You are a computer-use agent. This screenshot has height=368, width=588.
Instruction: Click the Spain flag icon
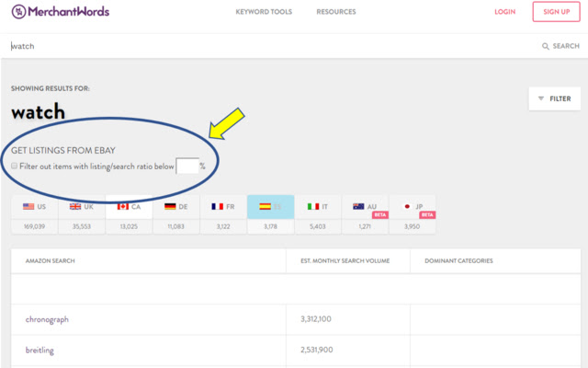(265, 206)
